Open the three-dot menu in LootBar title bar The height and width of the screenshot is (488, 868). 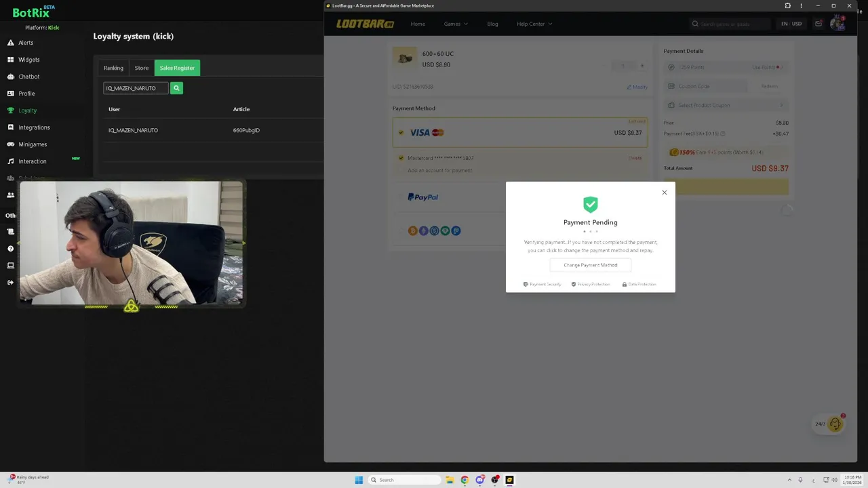coord(802,5)
